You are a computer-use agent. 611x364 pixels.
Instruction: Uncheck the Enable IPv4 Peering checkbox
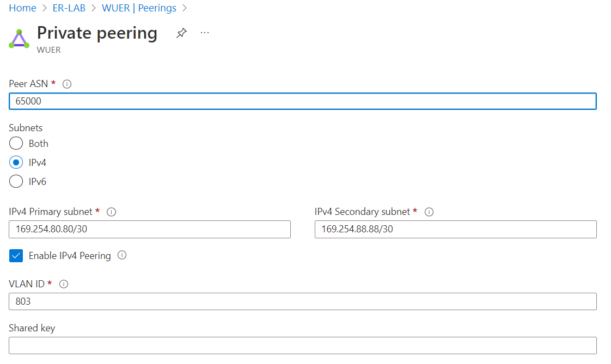coord(16,256)
